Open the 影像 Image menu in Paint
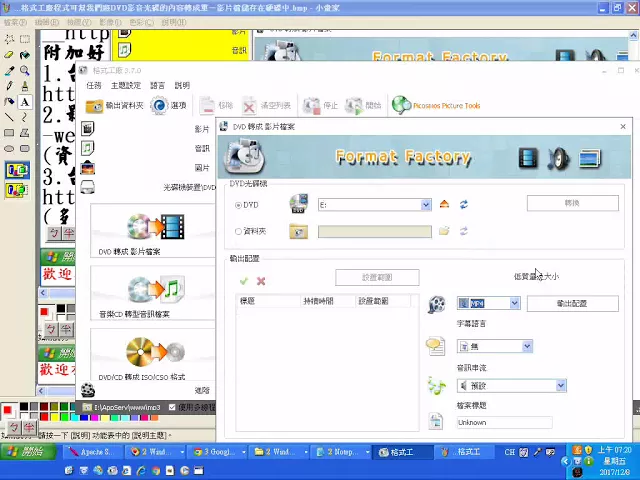The width and height of the screenshot is (640, 480). click(110, 22)
